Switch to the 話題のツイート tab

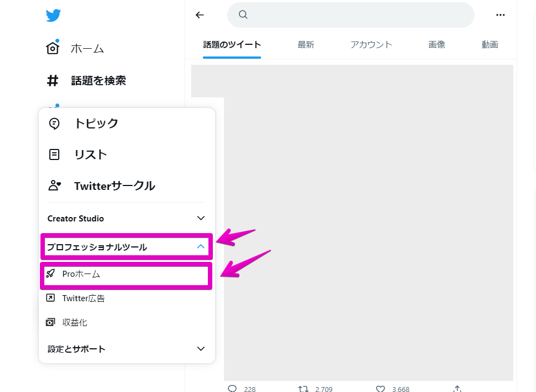click(x=232, y=45)
